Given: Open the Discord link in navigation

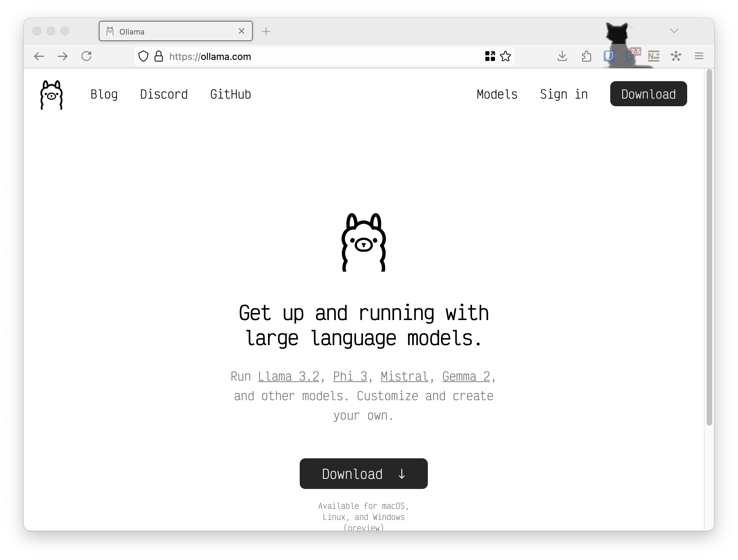Looking at the screenshot, I should click(x=164, y=94).
